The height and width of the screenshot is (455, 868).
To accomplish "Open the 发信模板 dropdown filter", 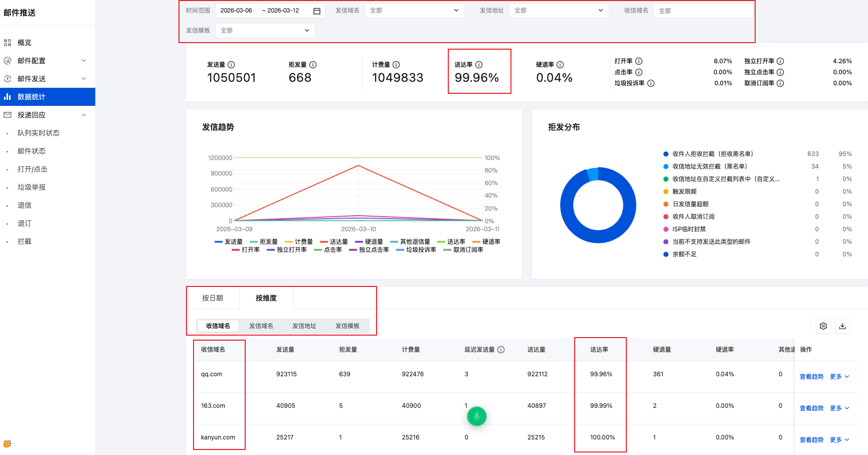I will 265,31.
